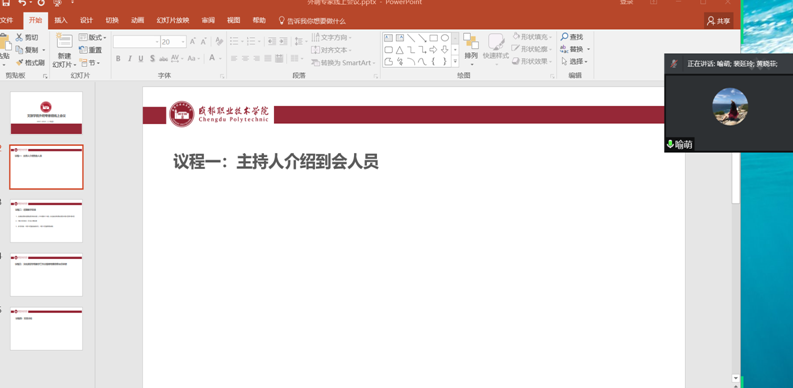Select the oval shape

point(445,38)
